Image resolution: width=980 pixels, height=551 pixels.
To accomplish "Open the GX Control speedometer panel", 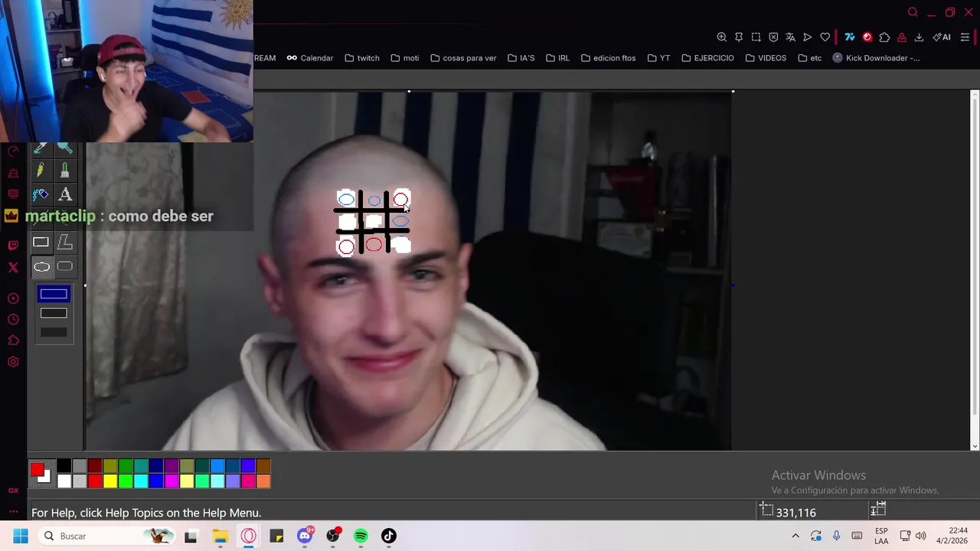I will (13, 152).
